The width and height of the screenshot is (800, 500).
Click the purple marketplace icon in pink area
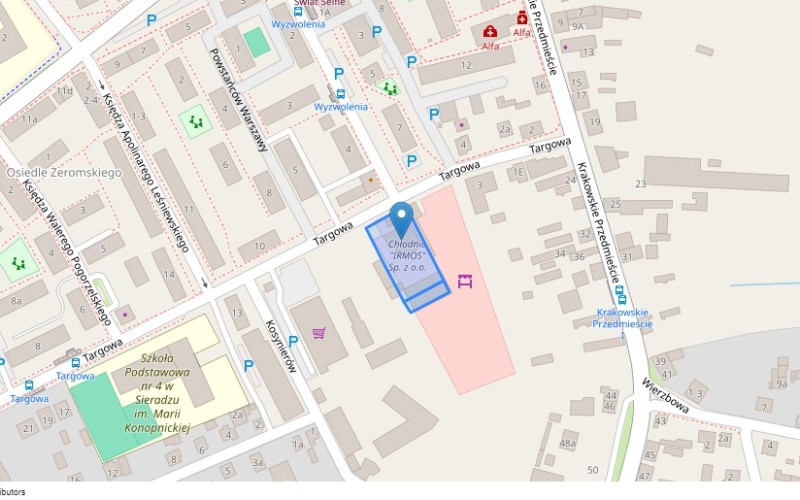pos(465,281)
